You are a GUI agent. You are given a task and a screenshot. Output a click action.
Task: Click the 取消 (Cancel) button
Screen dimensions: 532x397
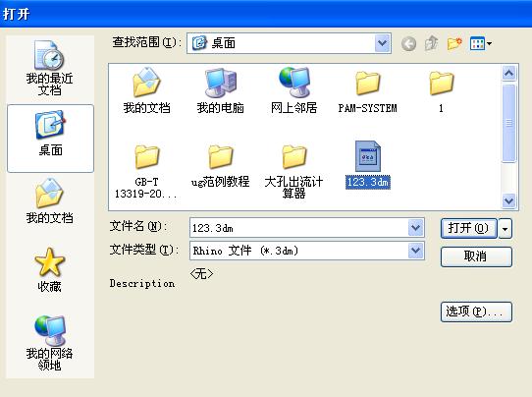[x=476, y=256]
